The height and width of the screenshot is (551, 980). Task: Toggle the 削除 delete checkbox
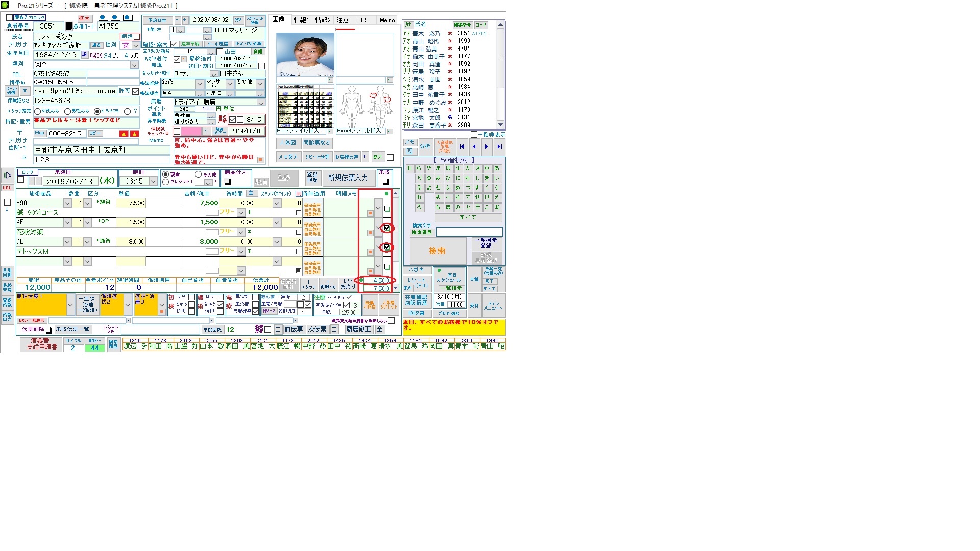pyautogui.click(x=136, y=36)
